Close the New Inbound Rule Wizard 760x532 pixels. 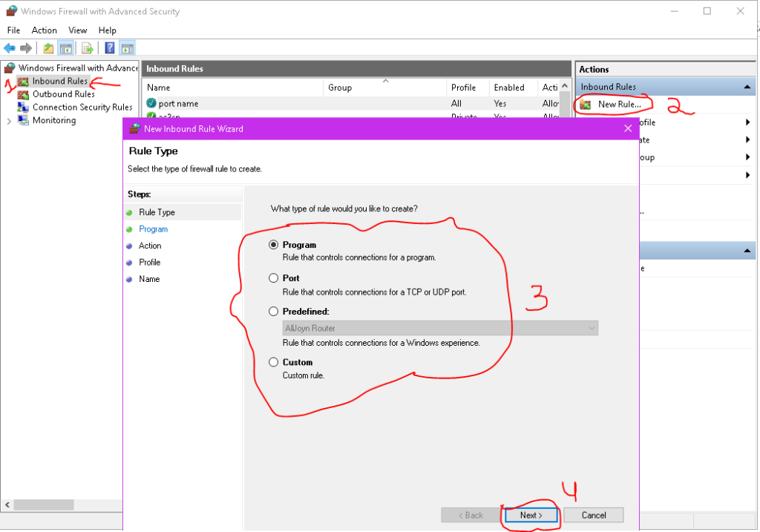(x=628, y=128)
